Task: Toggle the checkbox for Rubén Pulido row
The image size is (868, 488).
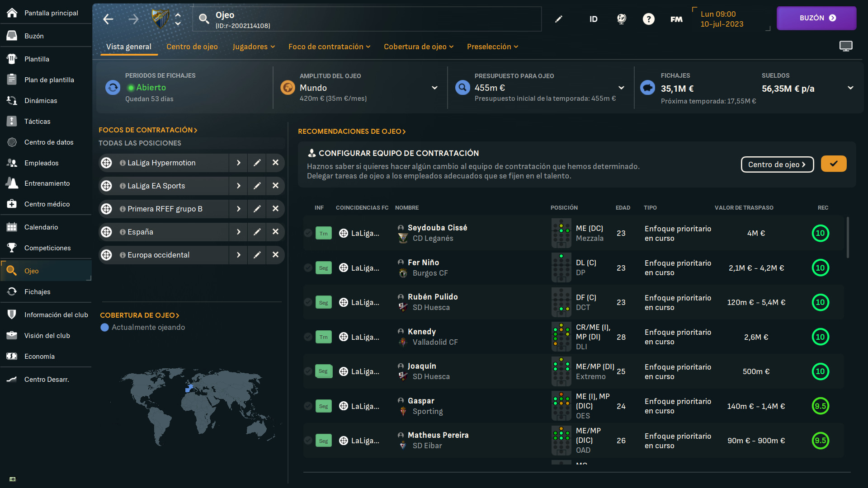Action: coord(308,302)
